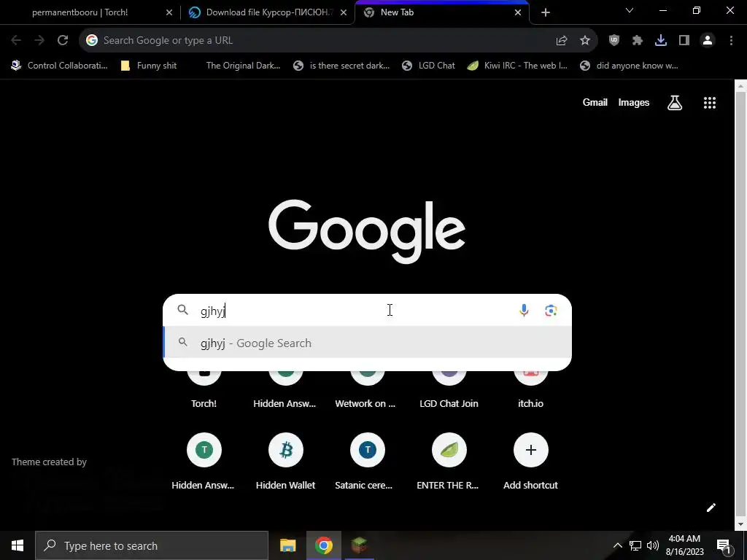Bookmark this tab with the star icon
Image resolution: width=747 pixels, height=560 pixels.
[585, 41]
